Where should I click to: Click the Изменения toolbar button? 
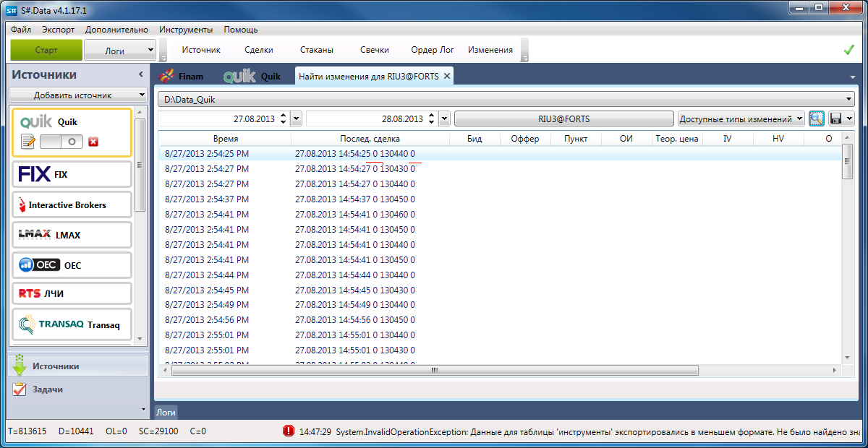coord(490,50)
